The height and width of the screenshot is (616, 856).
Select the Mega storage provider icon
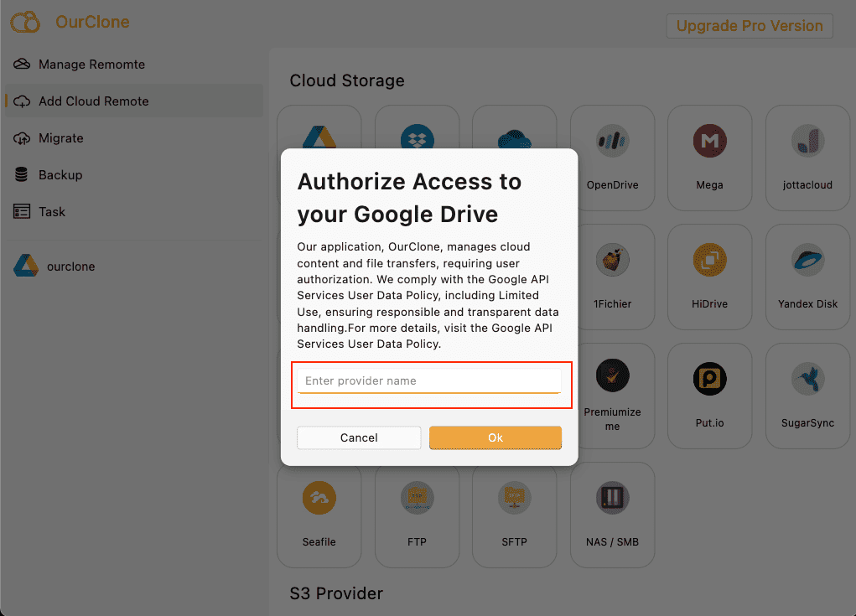tap(709, 142)
